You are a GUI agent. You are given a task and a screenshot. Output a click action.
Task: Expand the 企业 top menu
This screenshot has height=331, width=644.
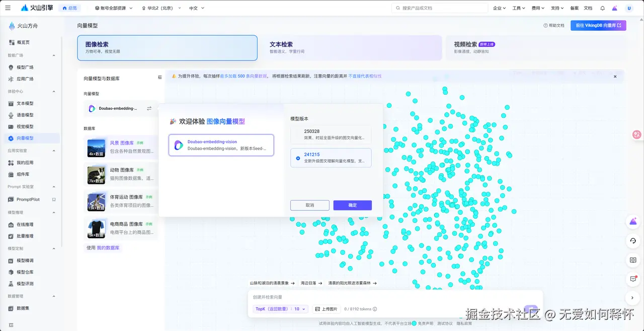pos(499,8)
